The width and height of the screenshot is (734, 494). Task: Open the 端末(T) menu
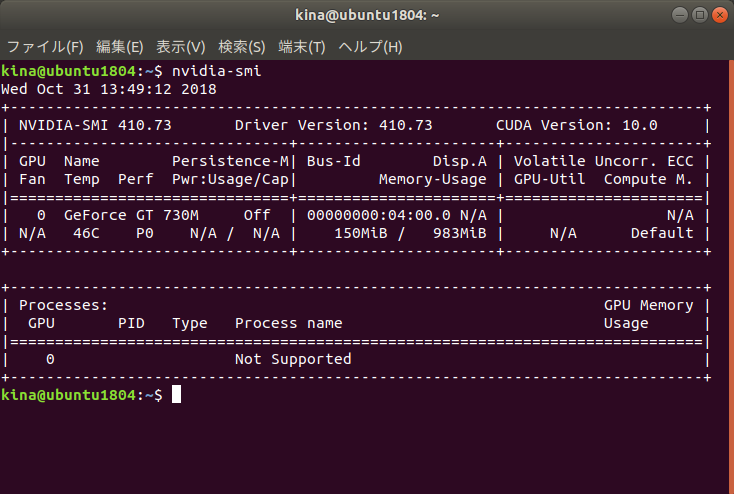301,47
